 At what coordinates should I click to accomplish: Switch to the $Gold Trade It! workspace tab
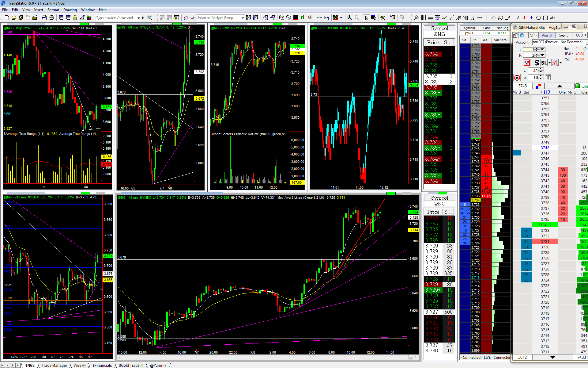click(131, 365)
